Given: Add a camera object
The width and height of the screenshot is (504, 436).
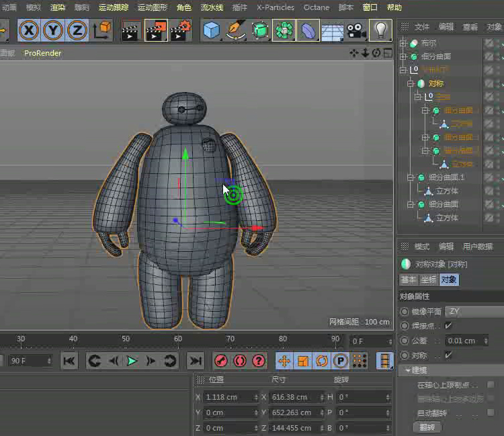Looking at the screenshot, I should (x=356, y=31).
